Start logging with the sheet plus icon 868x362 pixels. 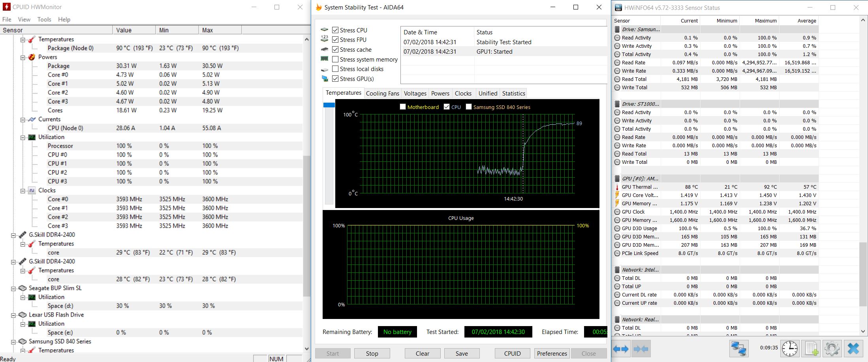(x=811, y=349)
